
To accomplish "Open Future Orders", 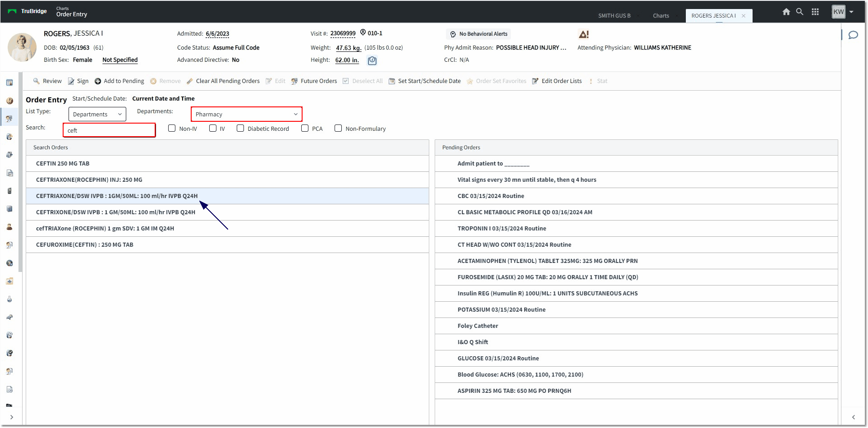I will (x=314, y=81).
